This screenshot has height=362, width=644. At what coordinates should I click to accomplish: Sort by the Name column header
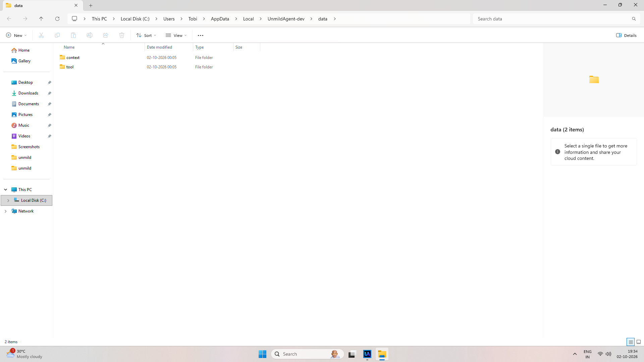(x=102, y=47)
